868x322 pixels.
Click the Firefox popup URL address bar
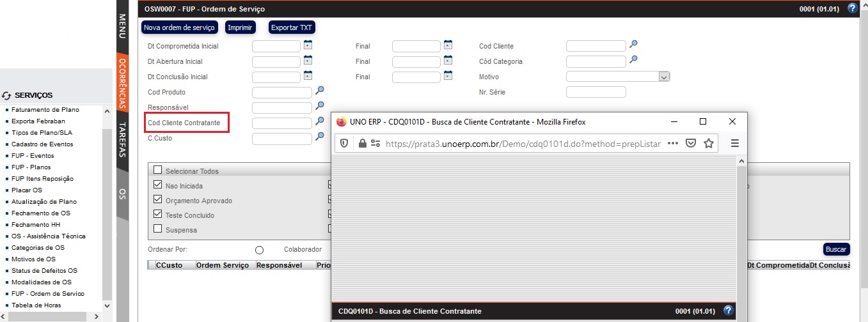522,144
